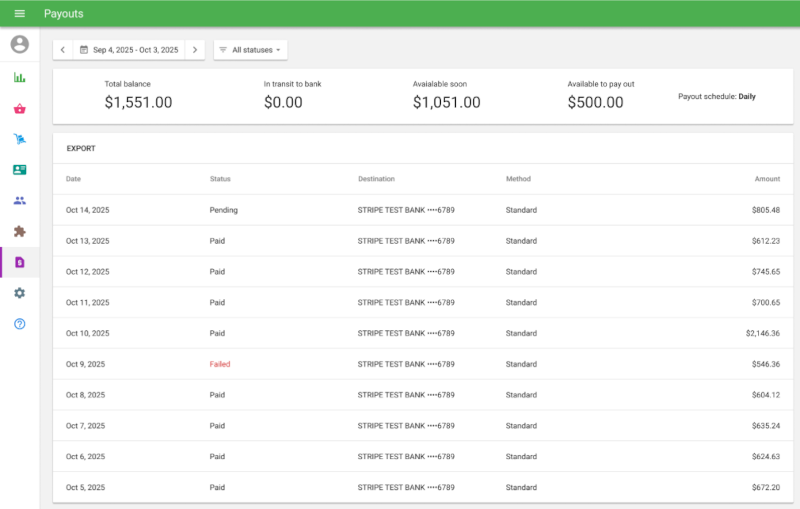Click the $604.12 amount
The width and height of the screenshot is (800, 509).
click(766, 395)
